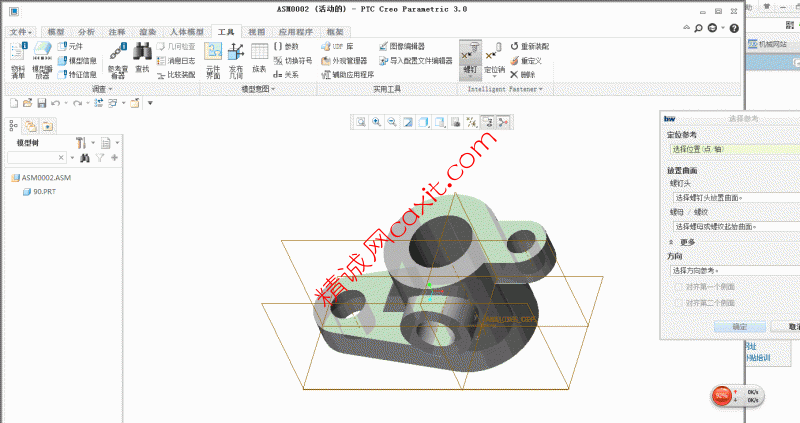Switch to the 应用程序 ribbon tab
Image resolution: width=800 pixels, height=423 pixels.
(295, 32)
